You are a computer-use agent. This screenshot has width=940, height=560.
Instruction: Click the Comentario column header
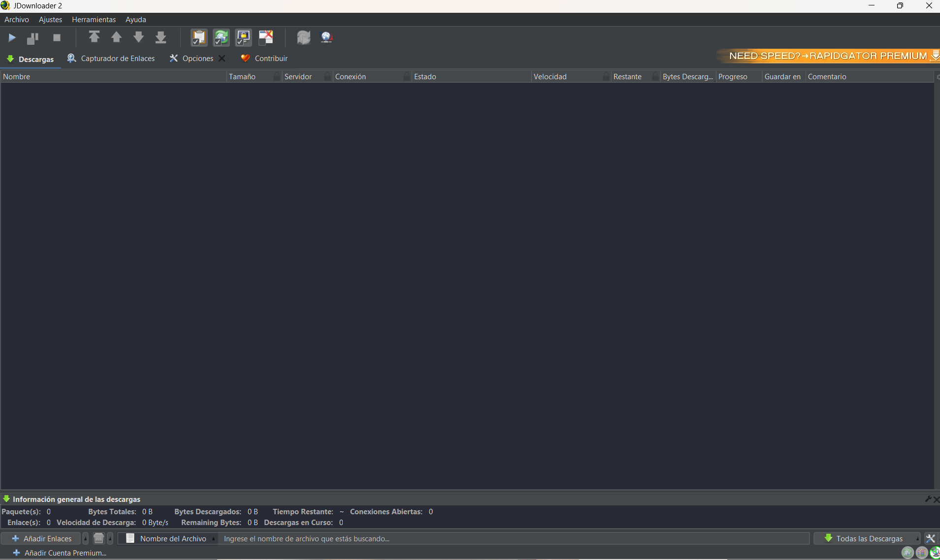870,77
